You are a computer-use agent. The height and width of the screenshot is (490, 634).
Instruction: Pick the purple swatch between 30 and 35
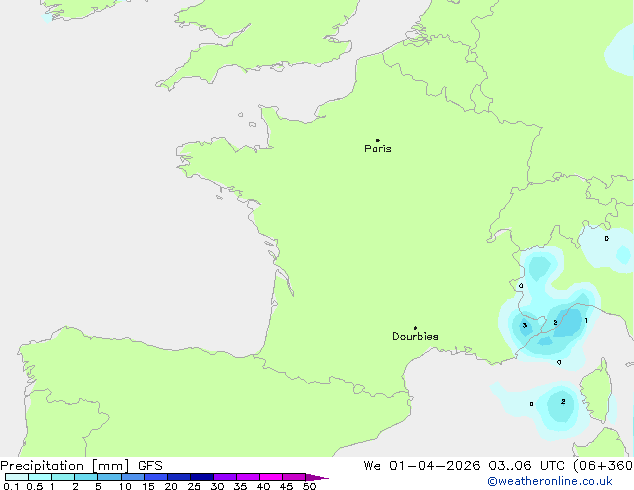pos(225,477)
